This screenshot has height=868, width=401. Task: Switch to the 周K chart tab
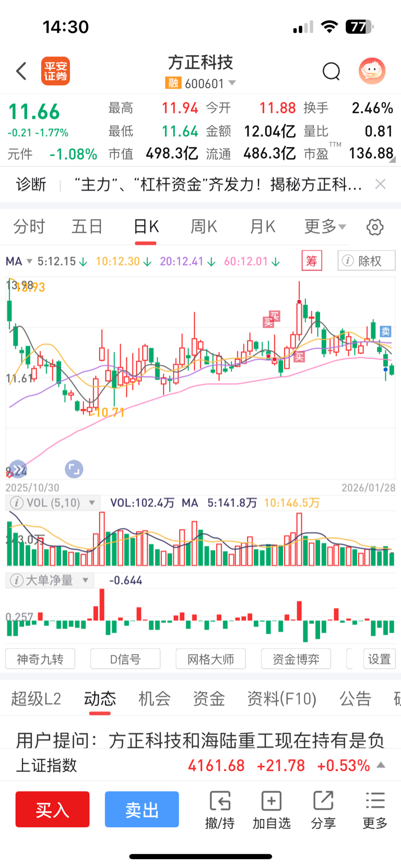click(x=204, y=227)
